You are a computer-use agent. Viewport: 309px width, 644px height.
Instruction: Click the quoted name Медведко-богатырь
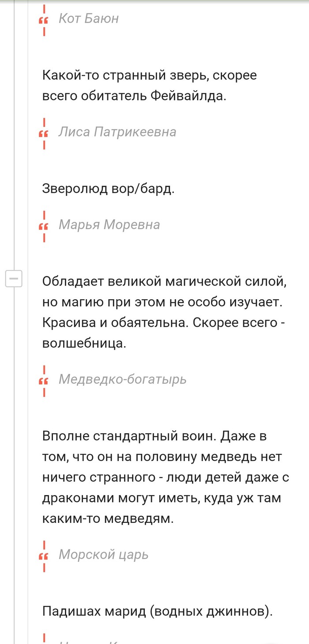[x=122, y=379]
